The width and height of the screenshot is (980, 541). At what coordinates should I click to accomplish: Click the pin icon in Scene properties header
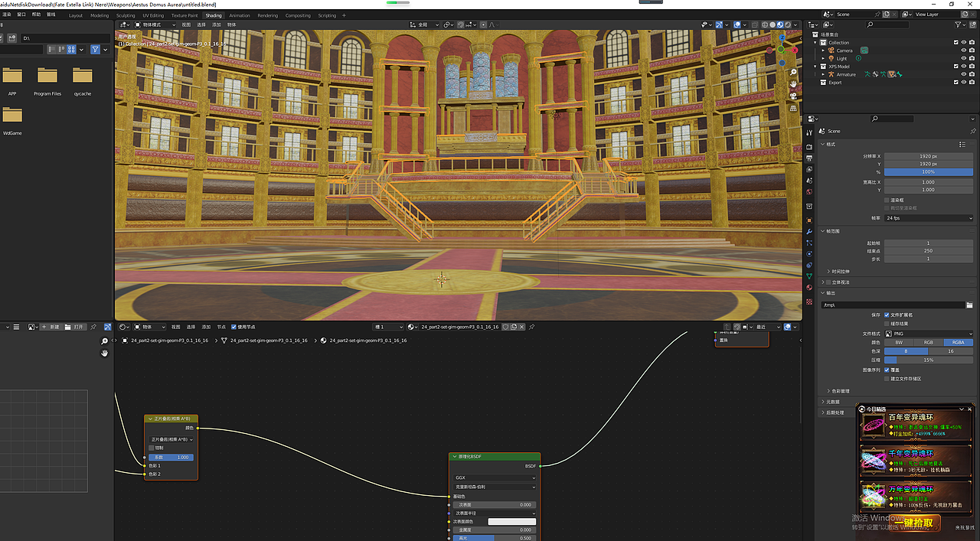pos(973,132)
